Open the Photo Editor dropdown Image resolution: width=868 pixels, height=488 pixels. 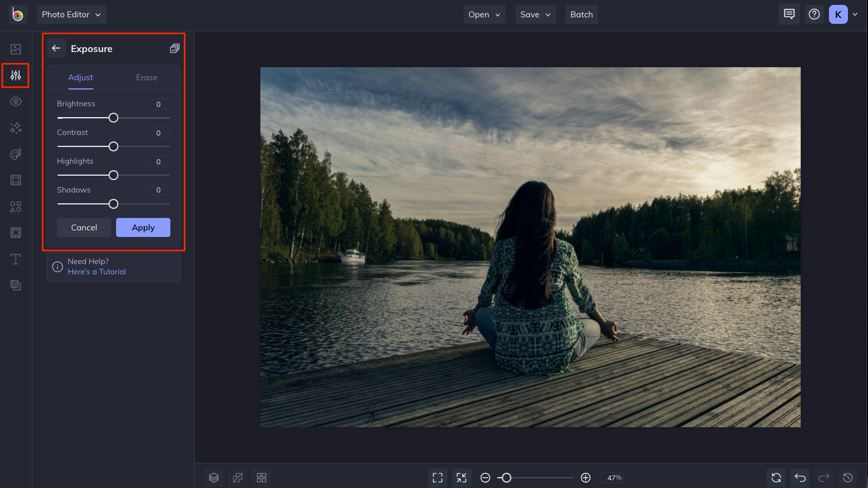[x=71, y=15]
